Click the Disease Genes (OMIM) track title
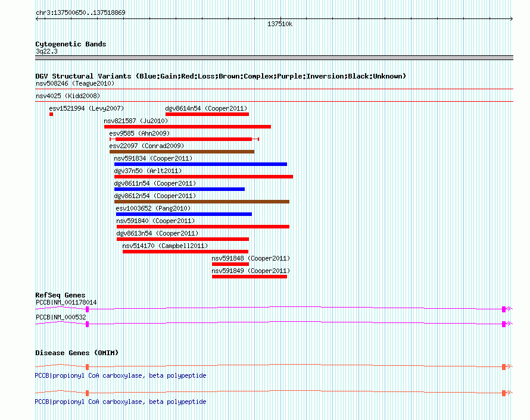This screenshot has height=420, width=530. pos(77,353)
